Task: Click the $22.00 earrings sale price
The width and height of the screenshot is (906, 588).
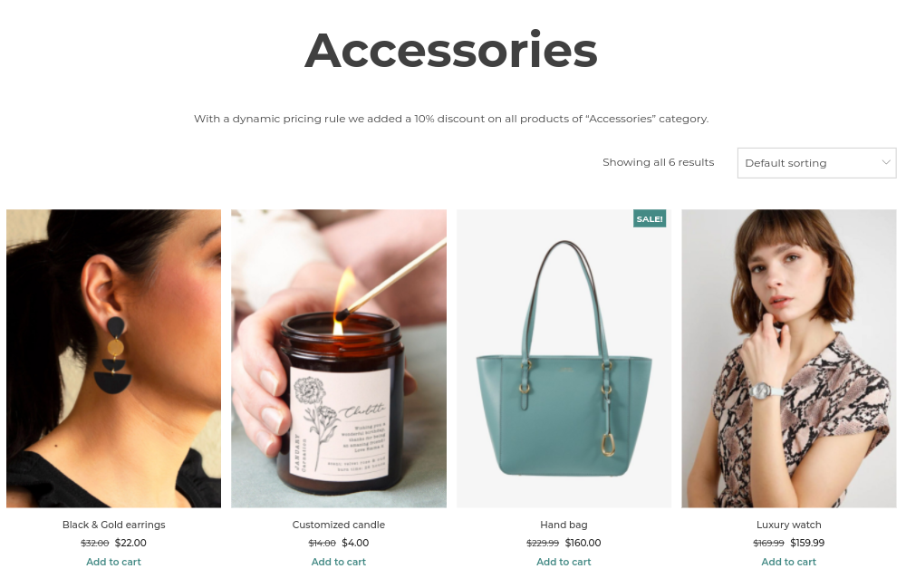Action: pos(130,543)
